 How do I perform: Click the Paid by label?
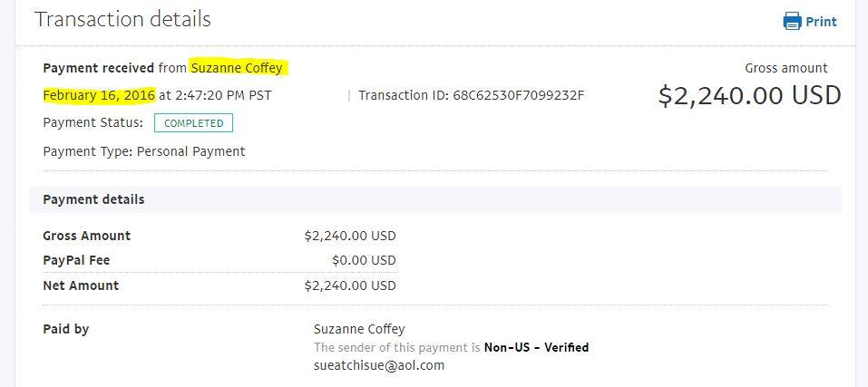point(66,330)
